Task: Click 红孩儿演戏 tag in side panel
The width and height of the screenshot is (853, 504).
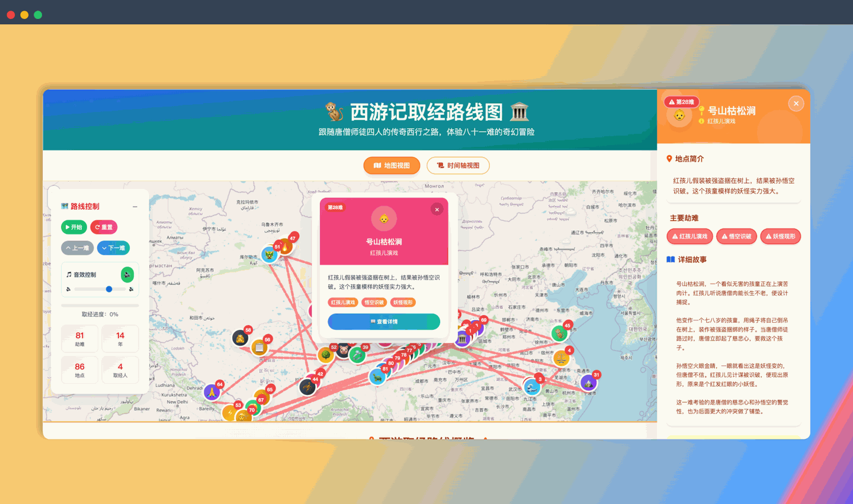Action: tap(690, 236)
